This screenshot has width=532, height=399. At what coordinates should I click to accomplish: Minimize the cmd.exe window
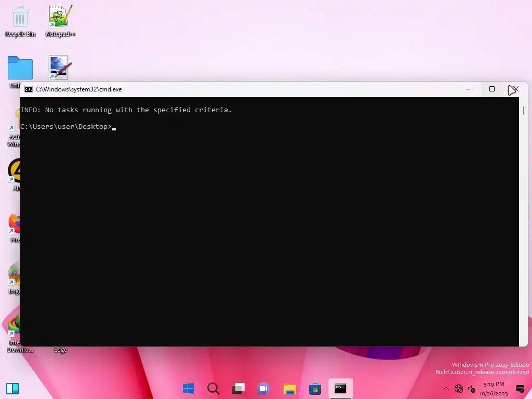coord(469,89)
